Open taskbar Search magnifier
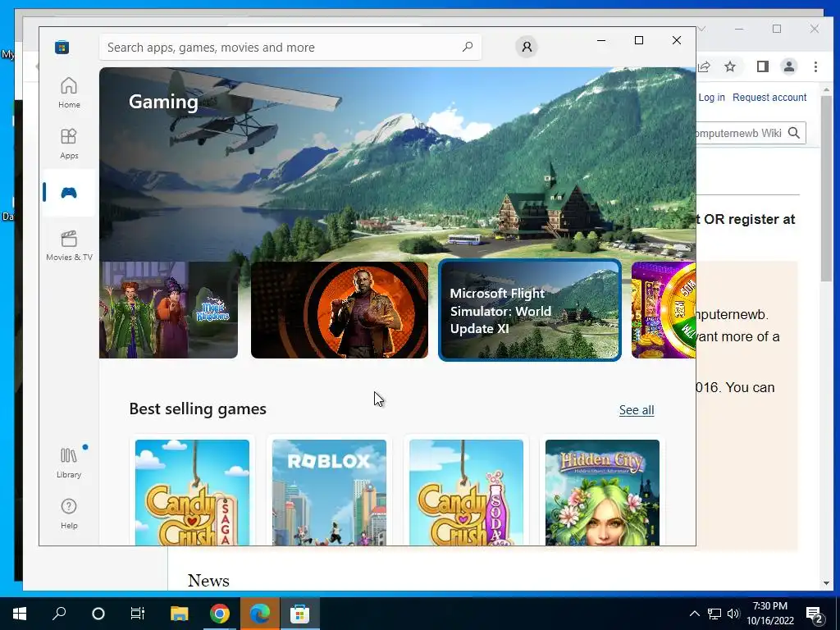The image size is (840, 630). (x=59, y=614)
